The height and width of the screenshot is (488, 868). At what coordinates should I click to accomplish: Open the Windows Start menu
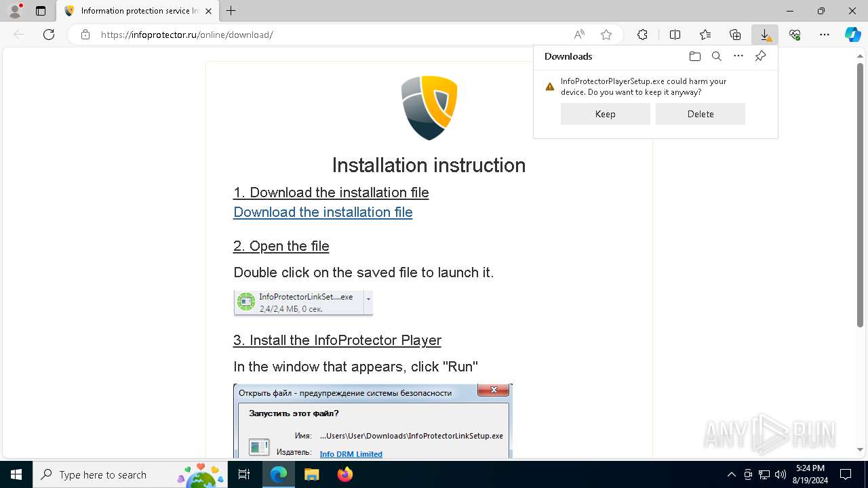point(16,474)
